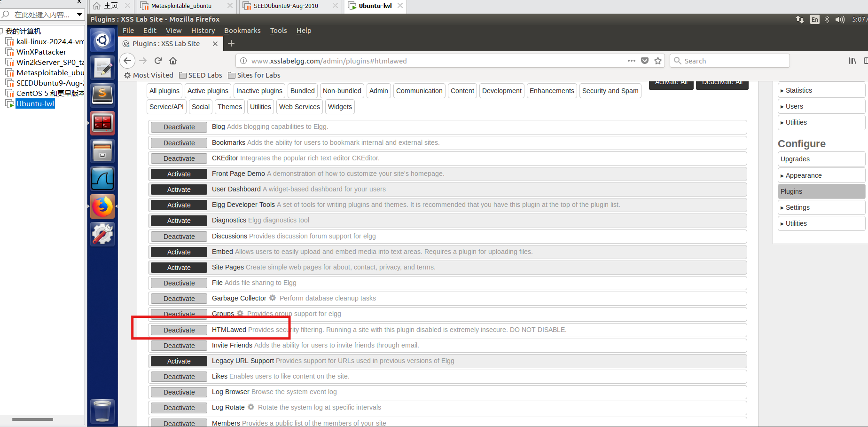Save page to Pocket icon
Image resolution: width=868 pixels, height=427 pixels.
pyautogui.click(x=645, y=61)
